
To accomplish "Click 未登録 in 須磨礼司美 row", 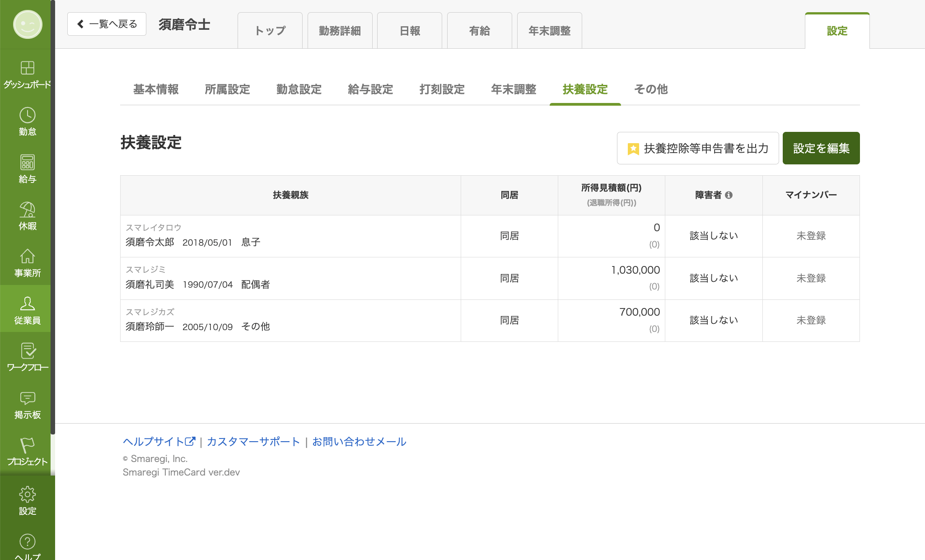I will (811, 278).
